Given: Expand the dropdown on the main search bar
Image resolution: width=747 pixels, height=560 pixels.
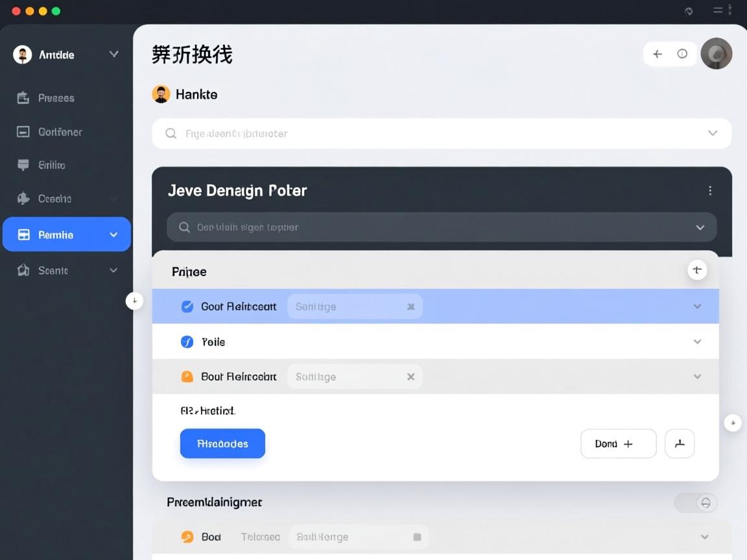Looking at the screenshot, I should tap(711, 133).
